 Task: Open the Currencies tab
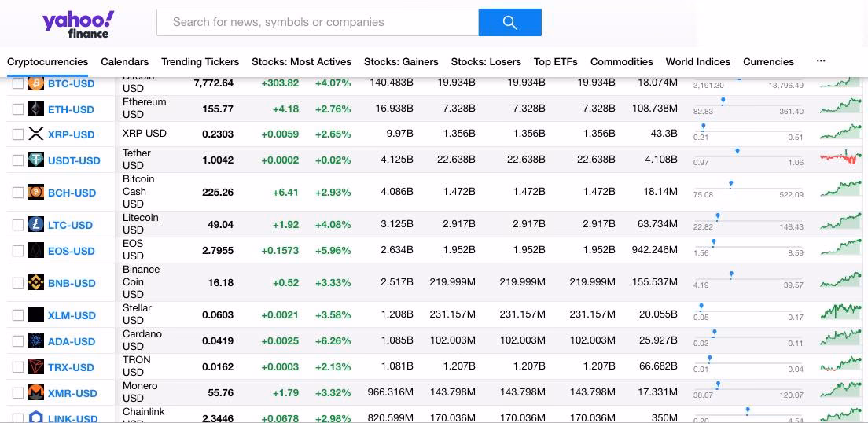[768, 62]
